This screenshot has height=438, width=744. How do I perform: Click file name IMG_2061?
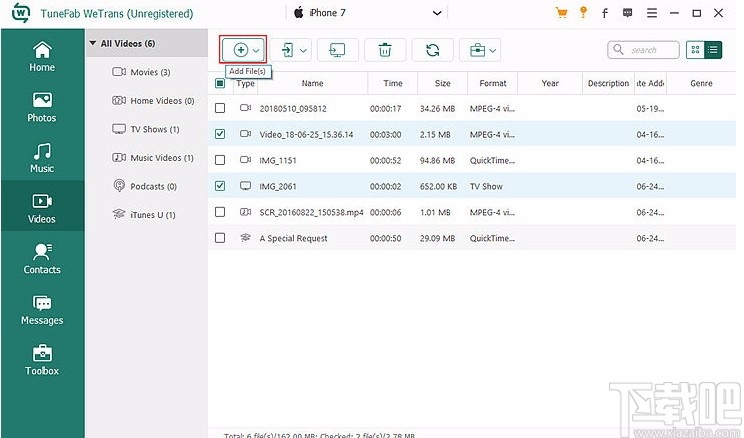click(278, 186)
